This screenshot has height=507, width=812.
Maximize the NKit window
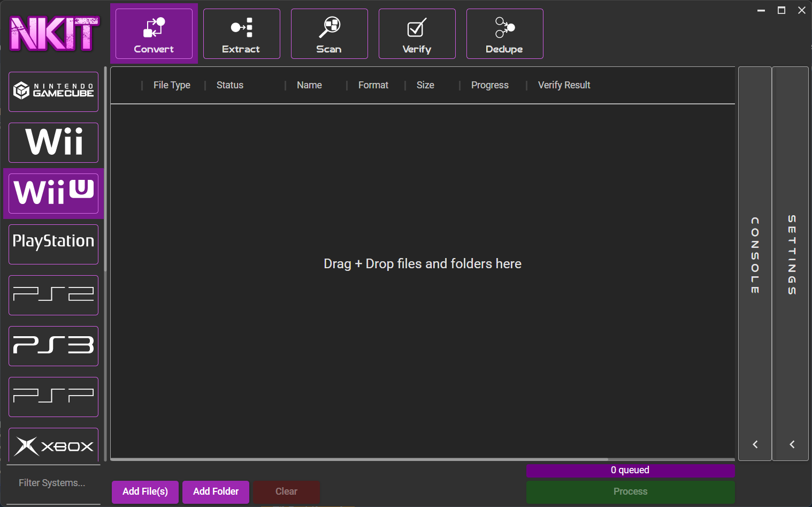pyautogui.click(x=782, y=10)
